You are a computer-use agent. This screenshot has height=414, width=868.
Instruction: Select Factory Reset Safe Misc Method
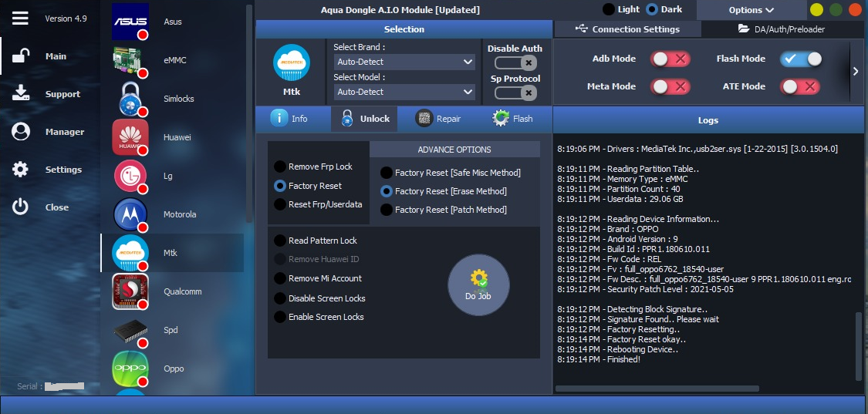[x=450, y=173]
